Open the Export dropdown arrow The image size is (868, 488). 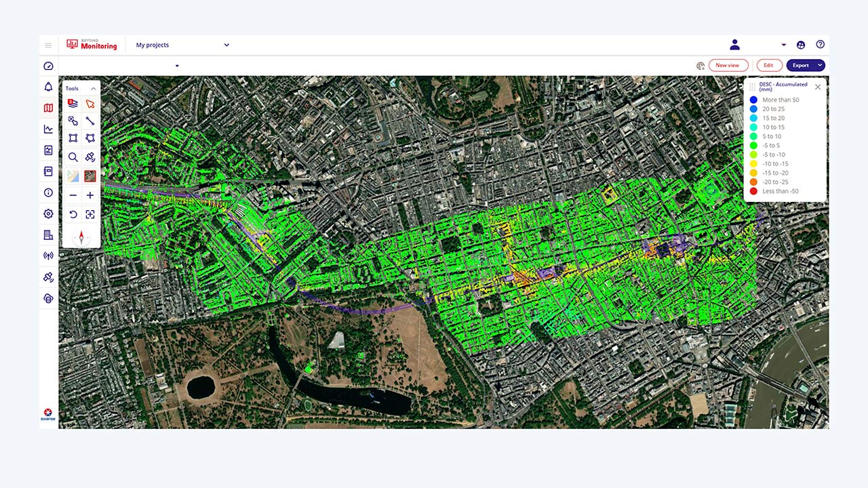[x=820, y=65]
